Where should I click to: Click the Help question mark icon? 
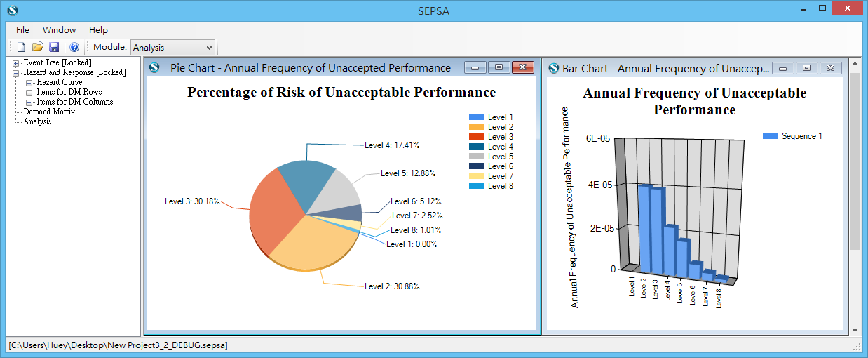74,47
